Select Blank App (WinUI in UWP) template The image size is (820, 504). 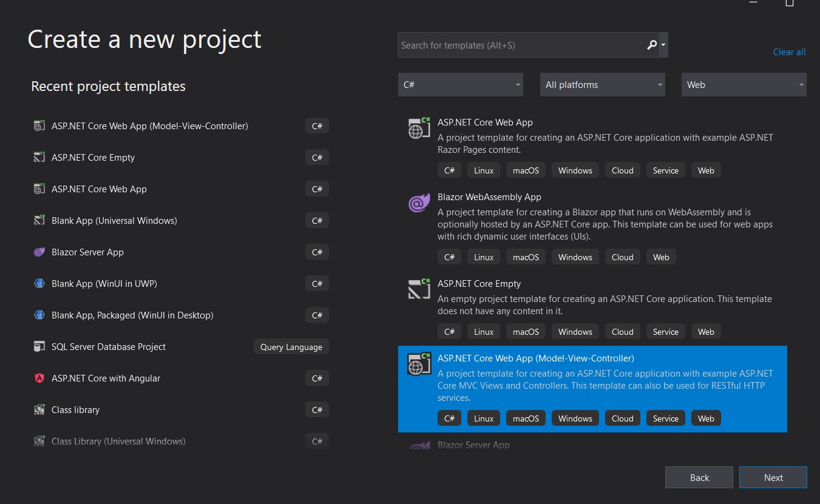coord(181,284)
